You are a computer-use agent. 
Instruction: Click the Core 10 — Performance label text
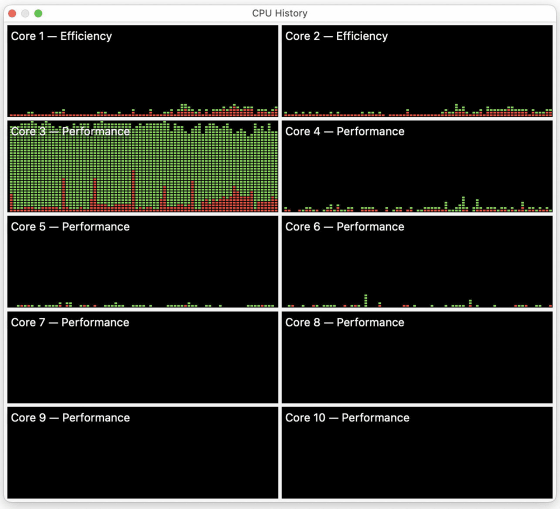pos(347,418)
